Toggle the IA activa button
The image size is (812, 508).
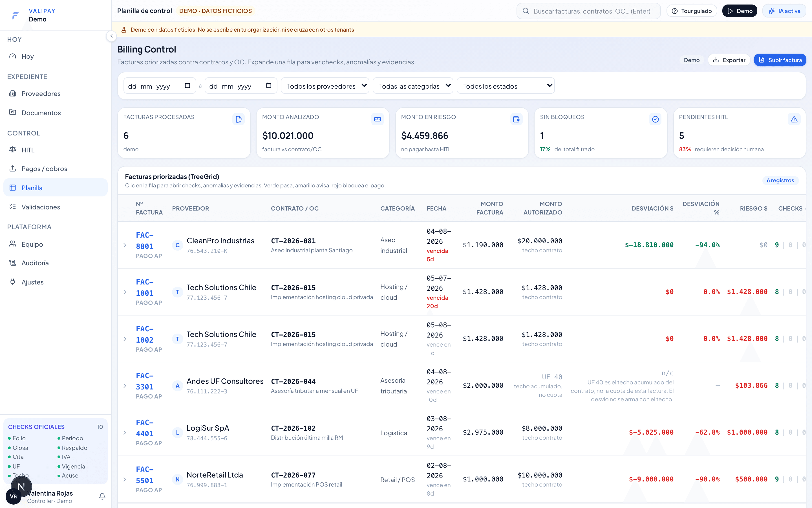784,11
